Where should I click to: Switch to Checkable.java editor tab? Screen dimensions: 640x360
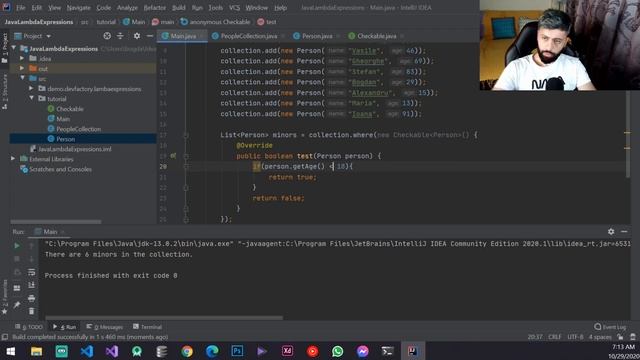pyautogui.click(x=376, y=36)
